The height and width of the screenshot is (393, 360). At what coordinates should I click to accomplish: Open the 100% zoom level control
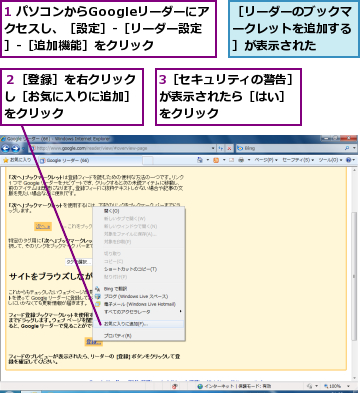(337, 386)
